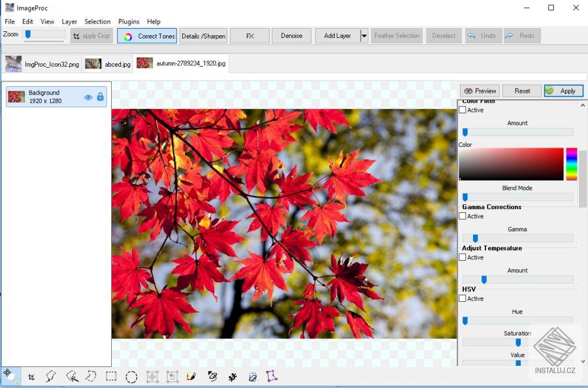Pick the paintbrush tool
The width and height of the screenshot is (588, 388).
[x=191, y=377]
